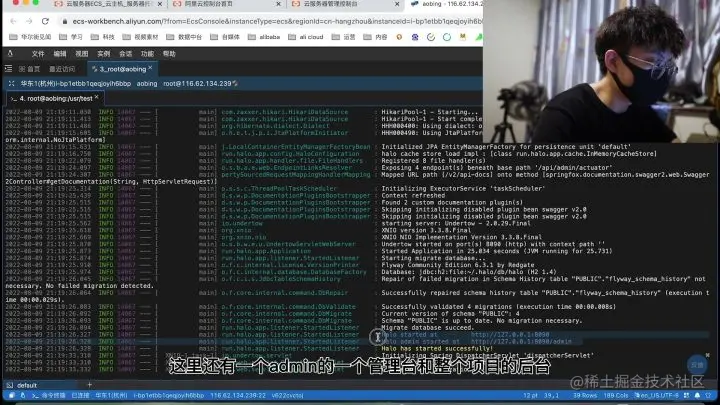
Task: Click the fullscreen expand icon
Action: tap(11, 84)
